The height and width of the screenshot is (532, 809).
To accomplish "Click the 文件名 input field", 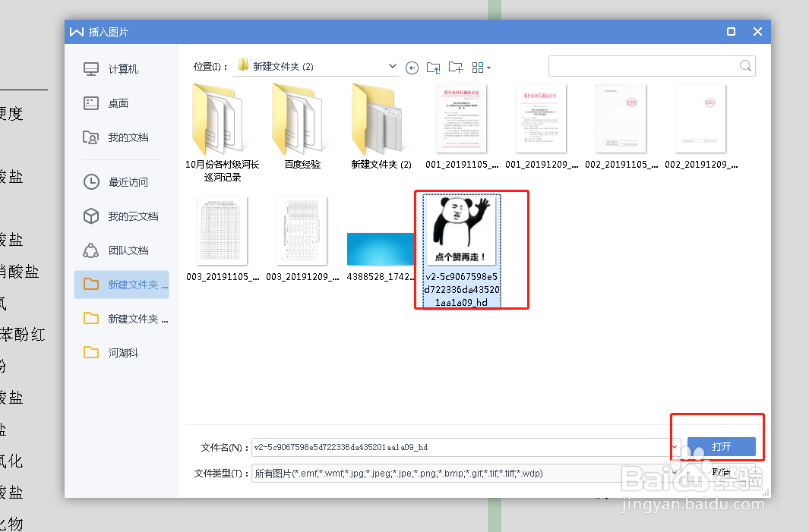I will (x=460, y=447).
